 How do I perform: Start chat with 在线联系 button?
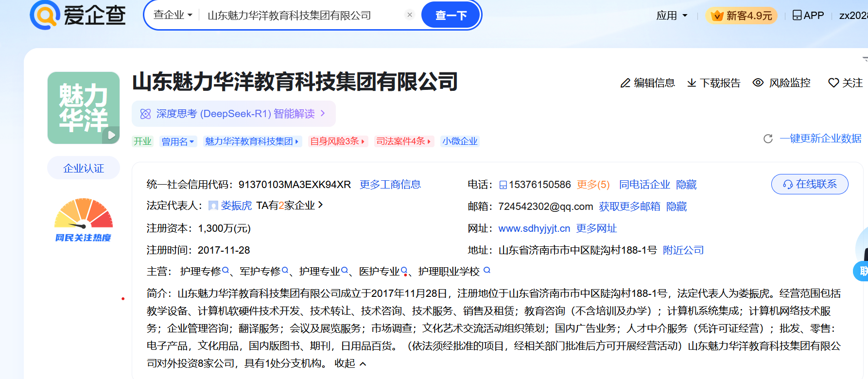pos(810,184)
